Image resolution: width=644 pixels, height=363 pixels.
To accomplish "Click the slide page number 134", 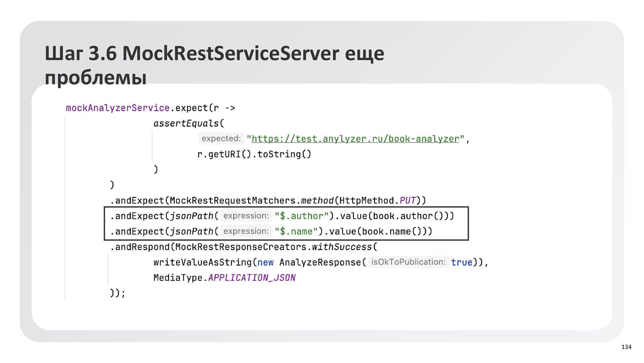I will coord(626,347).
